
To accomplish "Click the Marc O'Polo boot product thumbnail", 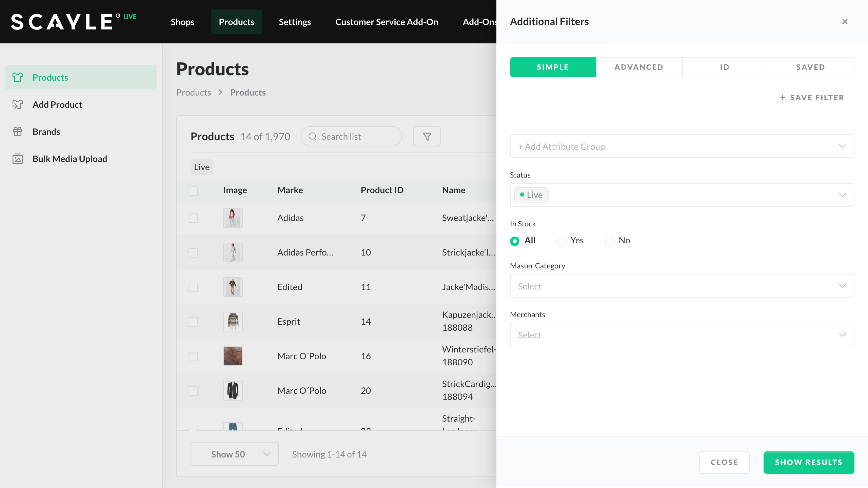I will pos(233,356).
